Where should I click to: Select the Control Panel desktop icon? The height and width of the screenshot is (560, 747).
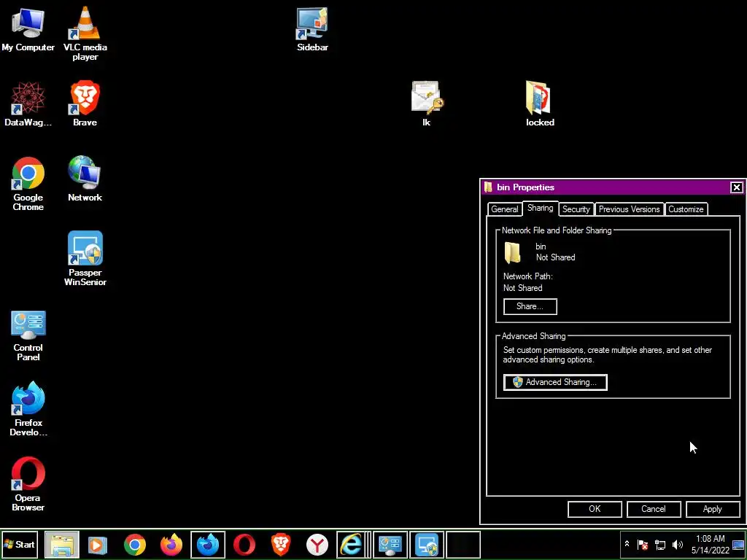click(x=28, y=335)
